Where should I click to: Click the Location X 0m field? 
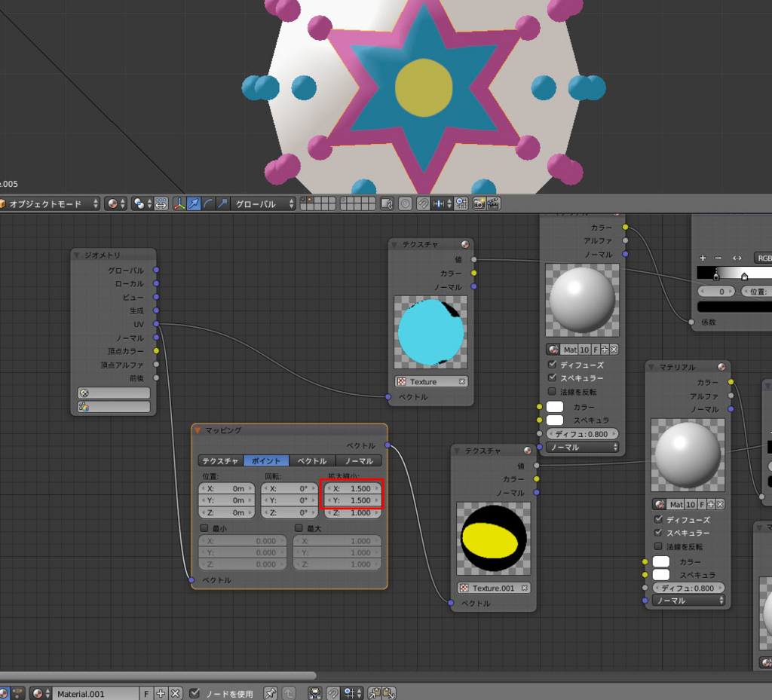click(226, 488)
